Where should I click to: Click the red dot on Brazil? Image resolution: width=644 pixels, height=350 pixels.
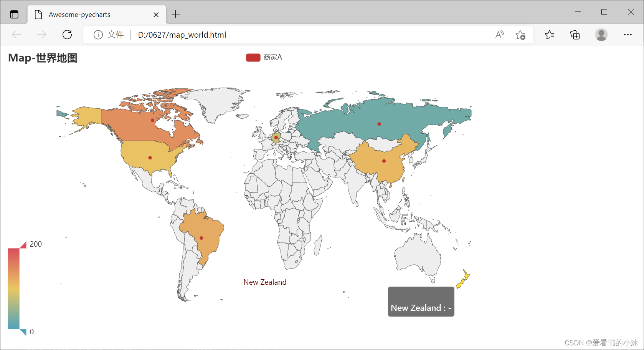click(201, 238)
